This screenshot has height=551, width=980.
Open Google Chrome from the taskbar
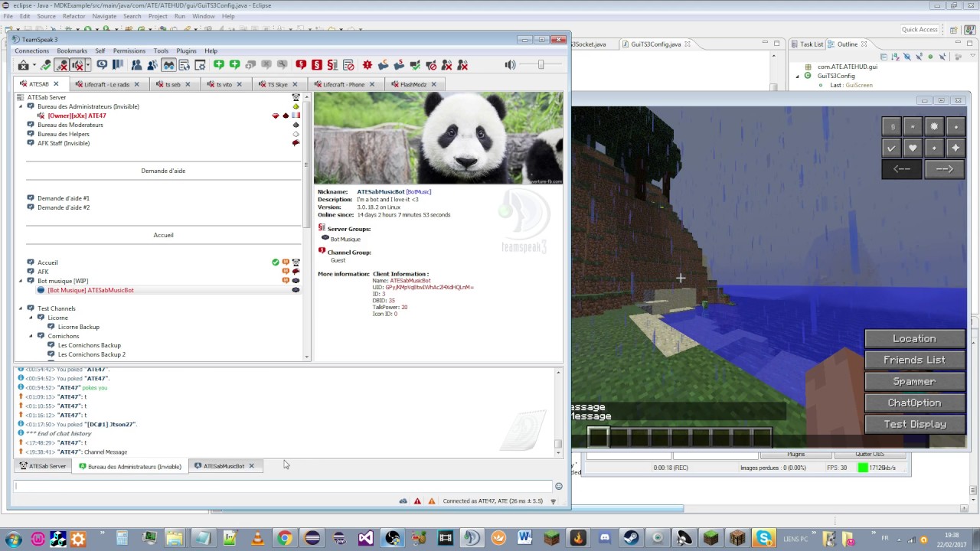coord(284,539)
